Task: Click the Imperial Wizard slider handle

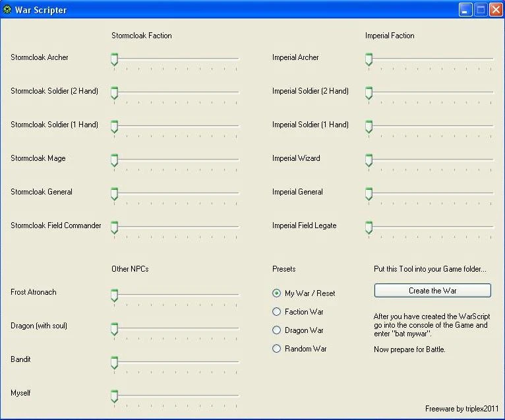Action: [x=369, y=160]
